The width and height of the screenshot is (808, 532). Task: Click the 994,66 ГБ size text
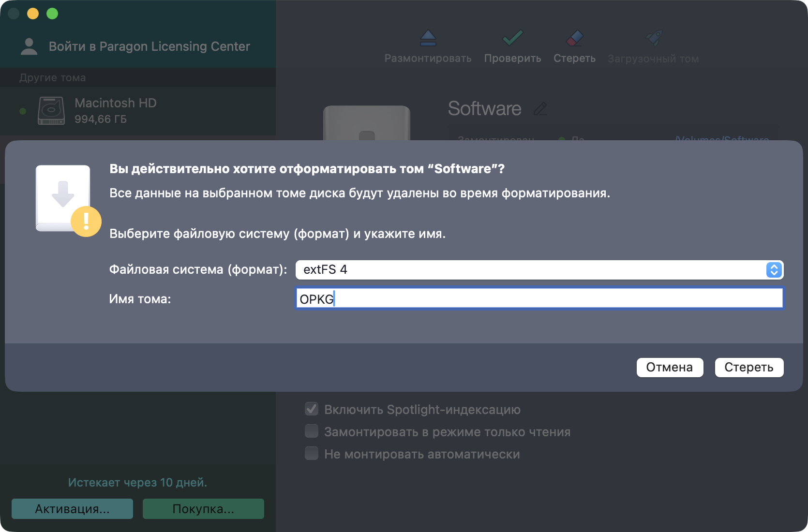[x=101, y=119]
